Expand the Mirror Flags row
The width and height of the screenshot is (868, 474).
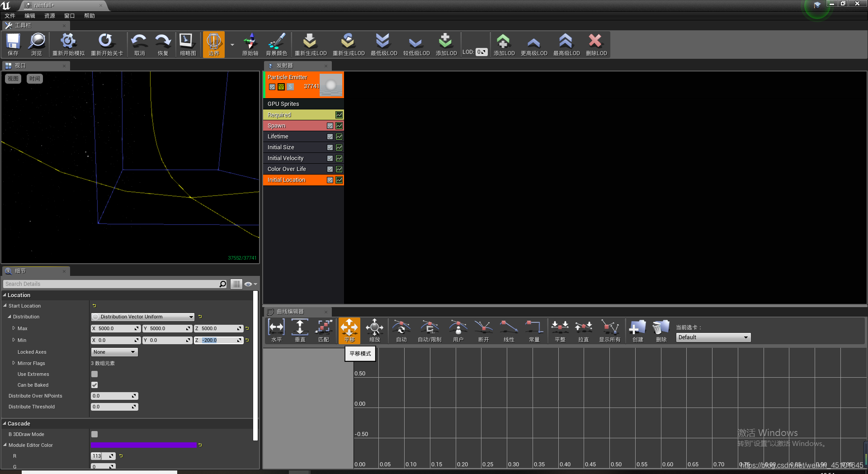[14, 363]
